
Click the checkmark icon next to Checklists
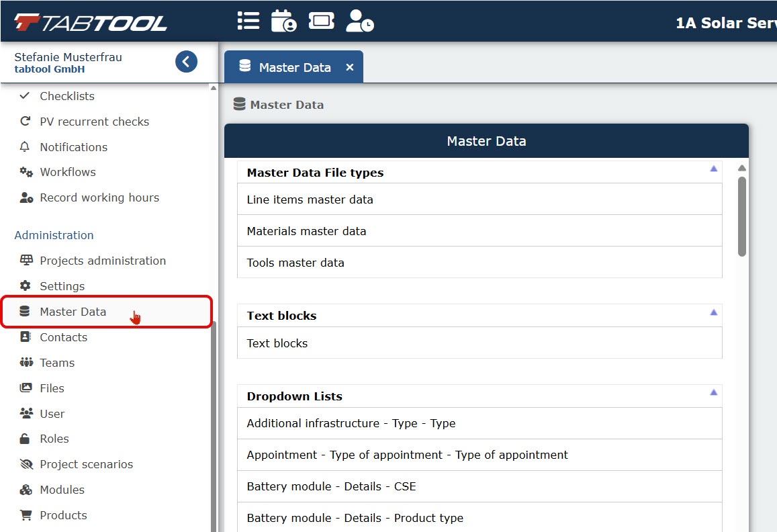tap(25, 95)
